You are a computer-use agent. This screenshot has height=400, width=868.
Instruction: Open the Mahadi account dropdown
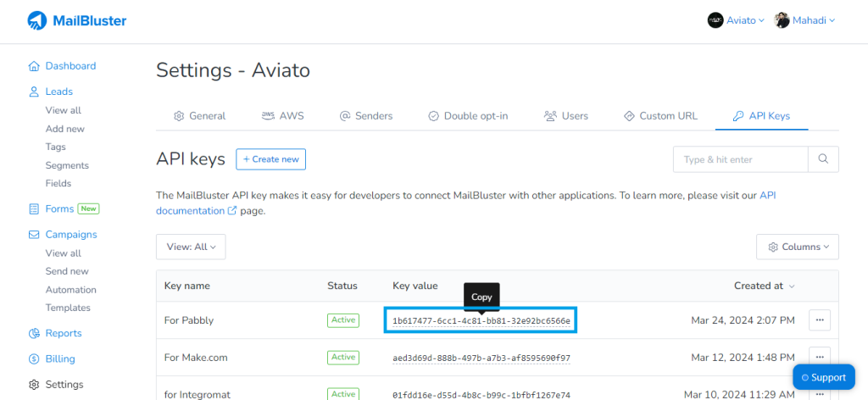point(804,20)
